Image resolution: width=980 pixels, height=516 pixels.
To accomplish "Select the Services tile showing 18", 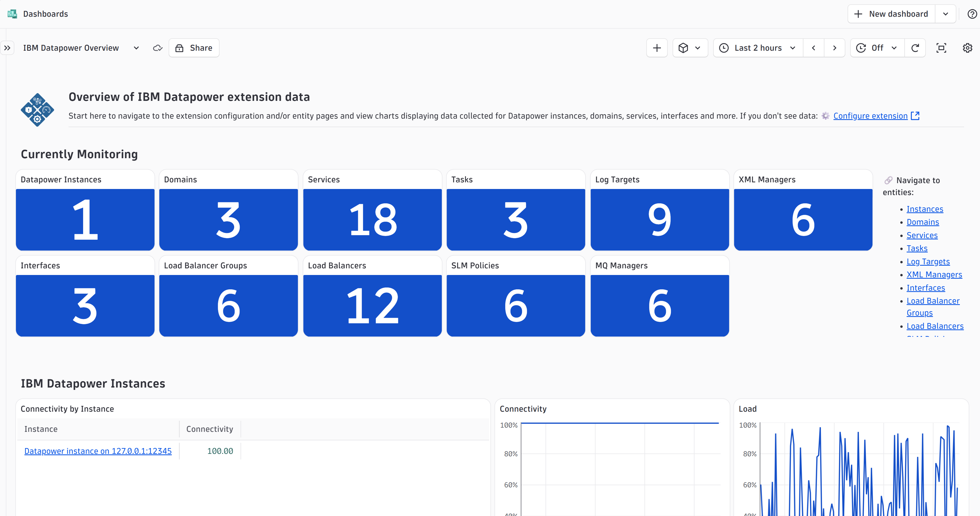I will (373, 210).
